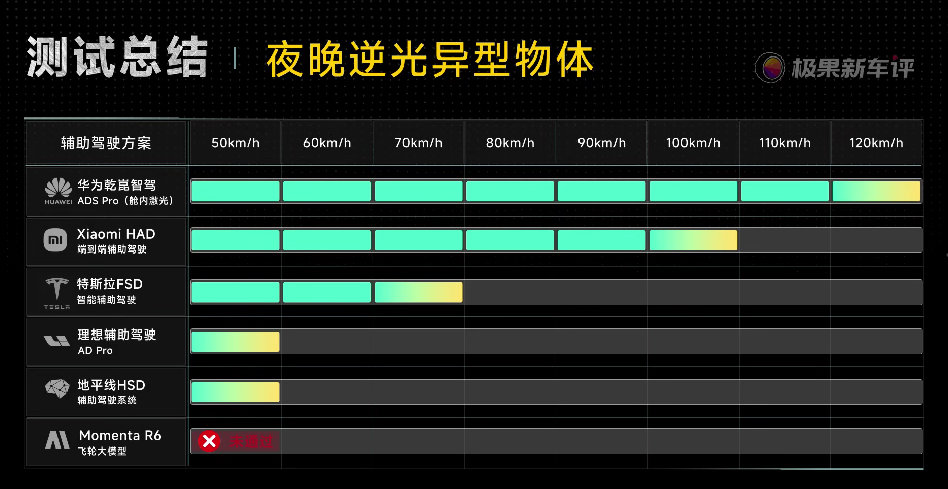Image resolution: width=948 pixels, height=489 pixels.
Task: Select the 华为乾崑智驾 row label
Action: tap(116, 185)
